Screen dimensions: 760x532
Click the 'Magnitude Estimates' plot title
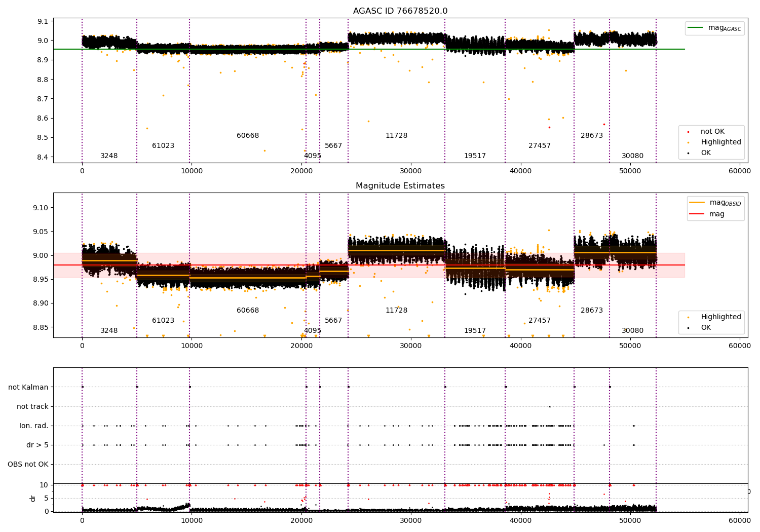pos(400,186)
